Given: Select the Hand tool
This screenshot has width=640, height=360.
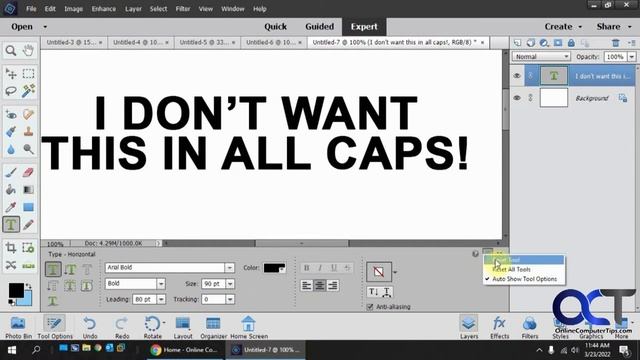Looking at the screenshot, I should click(28, 51).
